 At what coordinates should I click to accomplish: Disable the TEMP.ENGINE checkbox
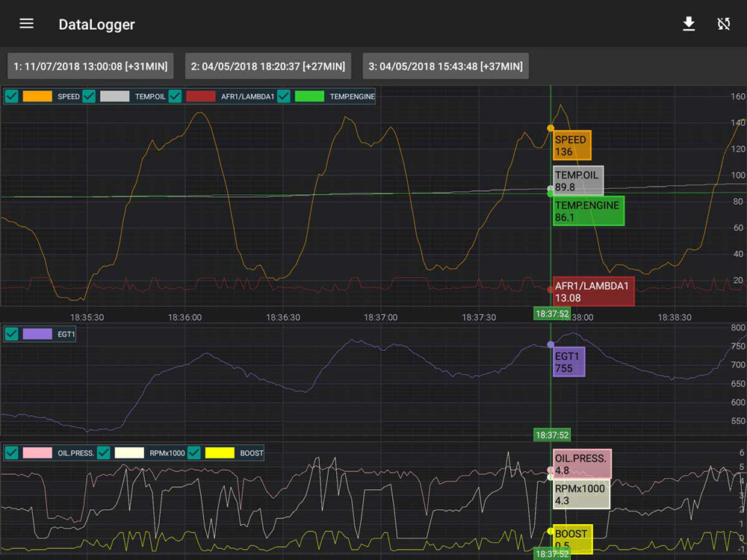coord(284,96)
